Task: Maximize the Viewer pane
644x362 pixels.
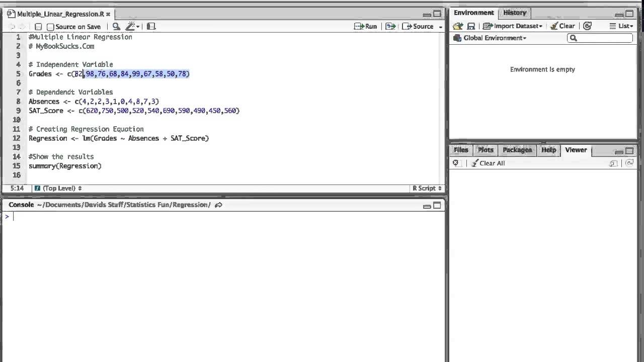Action: point(629,151)
